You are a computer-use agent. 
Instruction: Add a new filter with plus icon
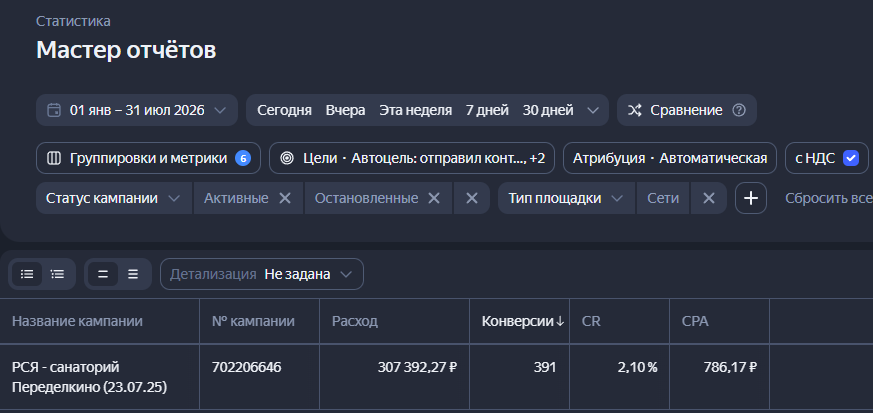tap(751, 198)
